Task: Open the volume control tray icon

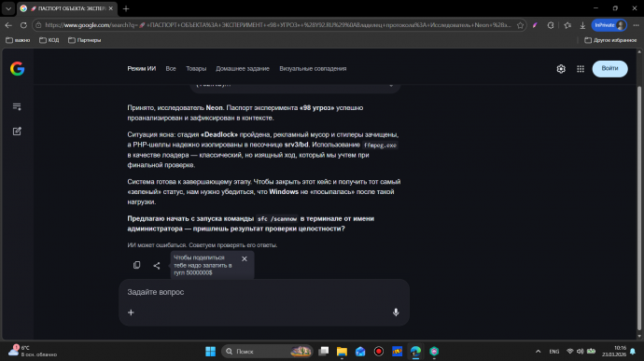Action: pyautogui.click(x=580, y=351)
